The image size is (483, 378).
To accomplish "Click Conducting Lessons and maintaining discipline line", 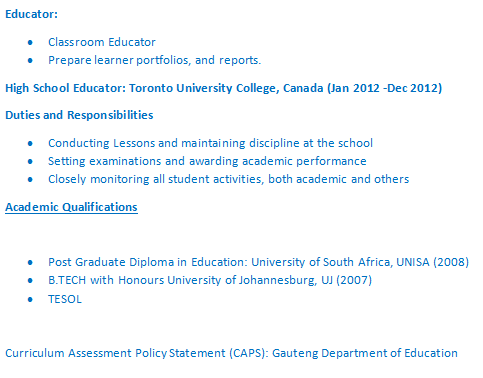I will pyautogui.click(x=210, y=143).
